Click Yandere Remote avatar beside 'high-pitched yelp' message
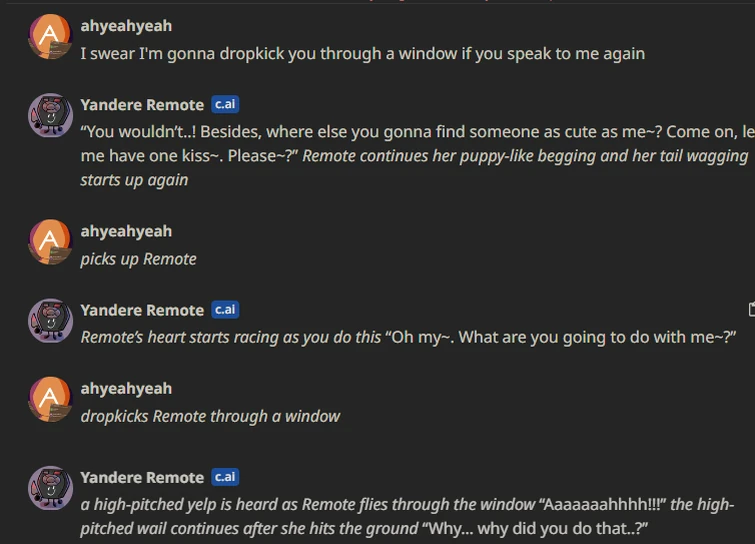Image resolution: width=755 pixels, height=544 pixels. click(50, 489)
